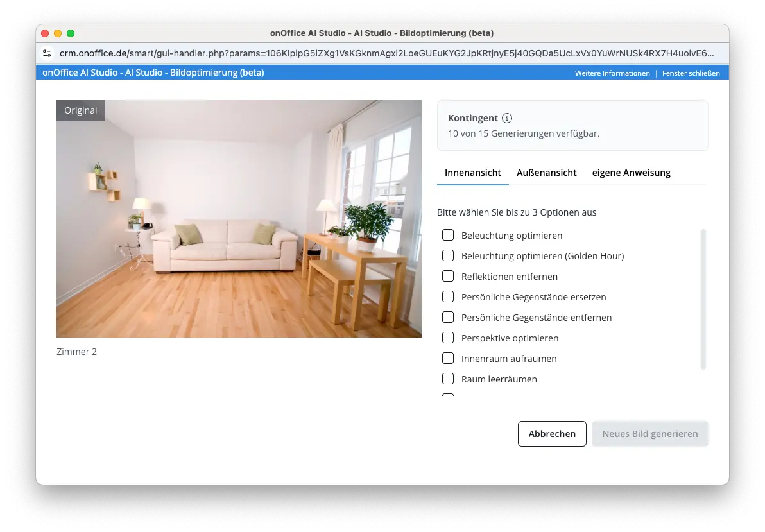Select the Raum leerräumen option
765x532 pixels.
(447, 379)
